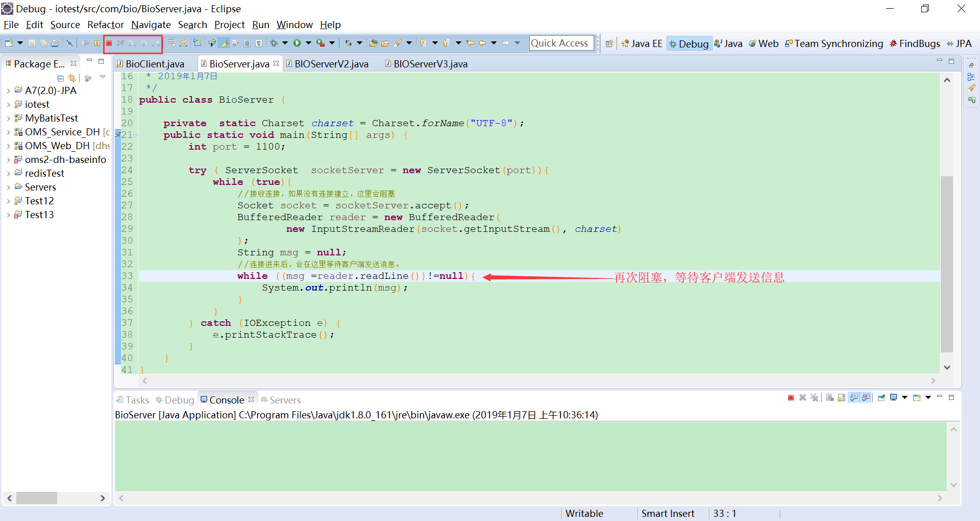The width and height of the screenshot is (980, 521).
Task: Switch to the Tasks view tab
Action: coord(133,400)
